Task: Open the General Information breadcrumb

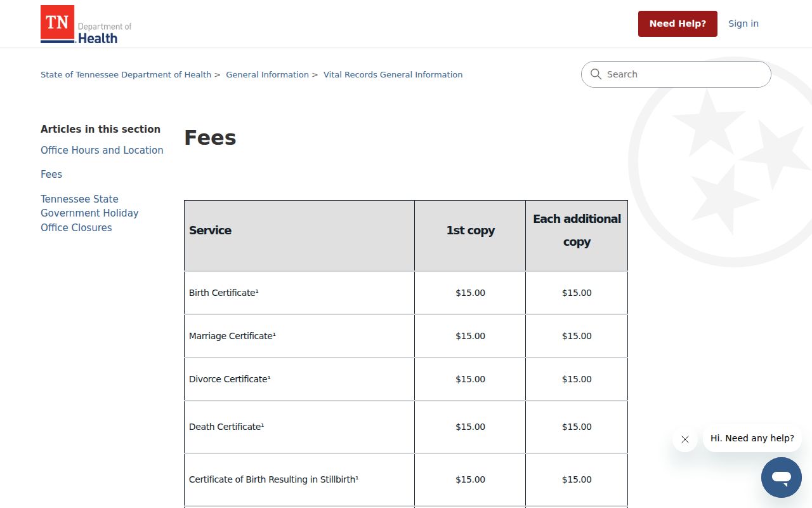Action: (267, 74)
